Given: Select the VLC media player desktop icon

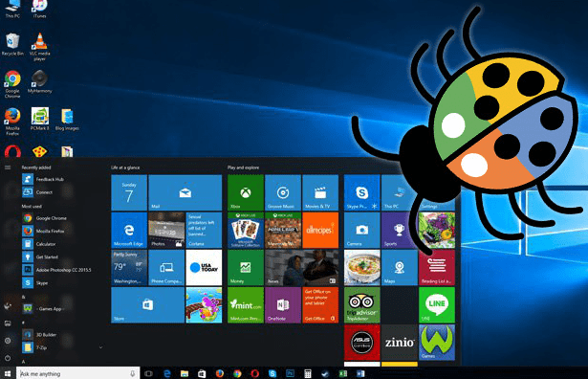Looking at the screenshot, I should 40,47.
